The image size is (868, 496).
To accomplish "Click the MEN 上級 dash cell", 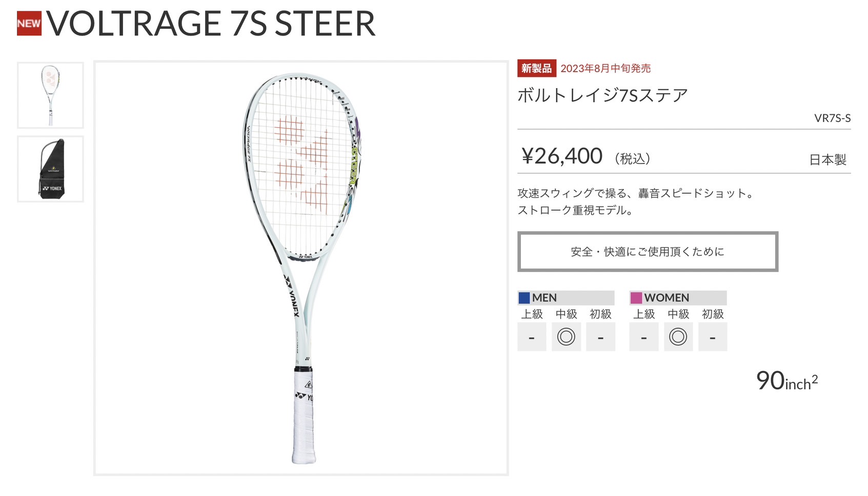I will click(532, 337).
